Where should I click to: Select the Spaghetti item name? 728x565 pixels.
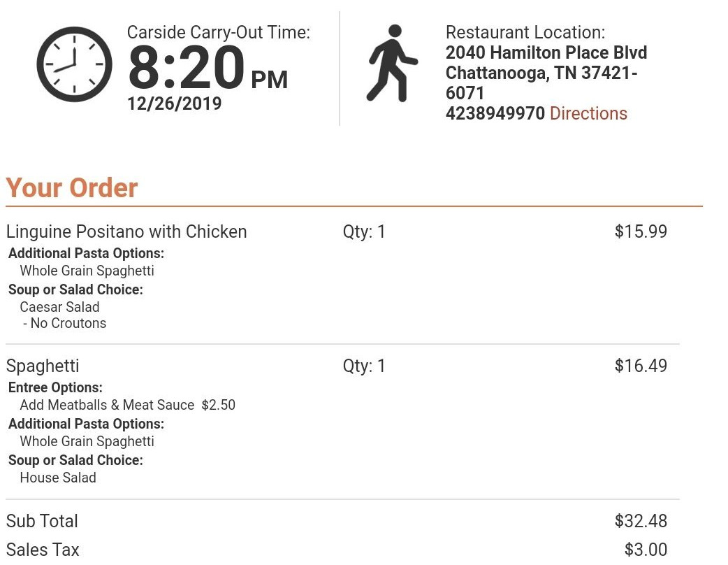click(x=43, y=366)
